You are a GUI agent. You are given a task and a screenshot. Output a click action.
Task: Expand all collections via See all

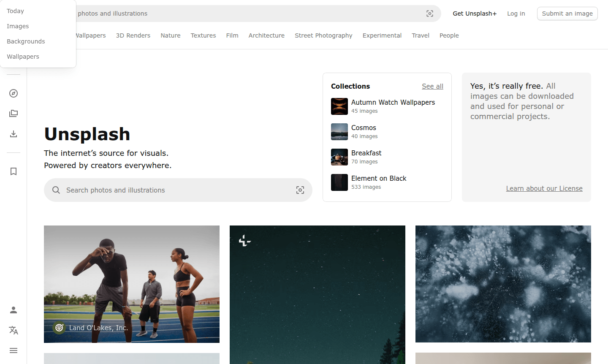pyautogui.click(x=432, y=86)
